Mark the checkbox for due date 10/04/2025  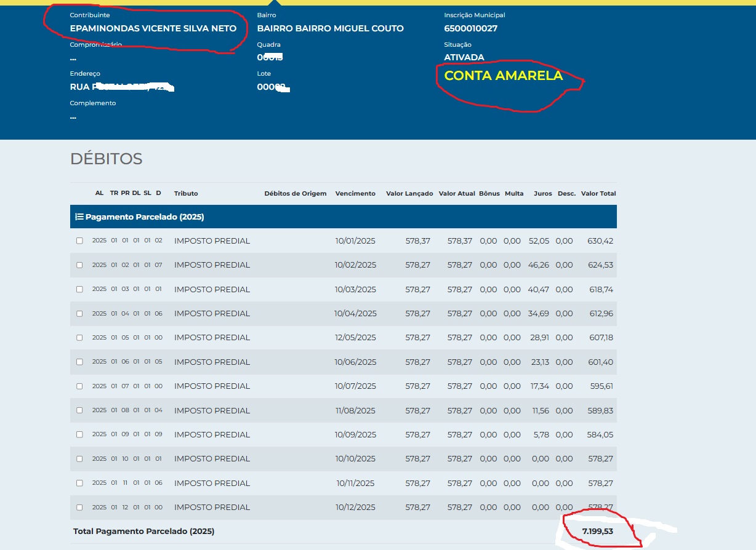point(79,314)
